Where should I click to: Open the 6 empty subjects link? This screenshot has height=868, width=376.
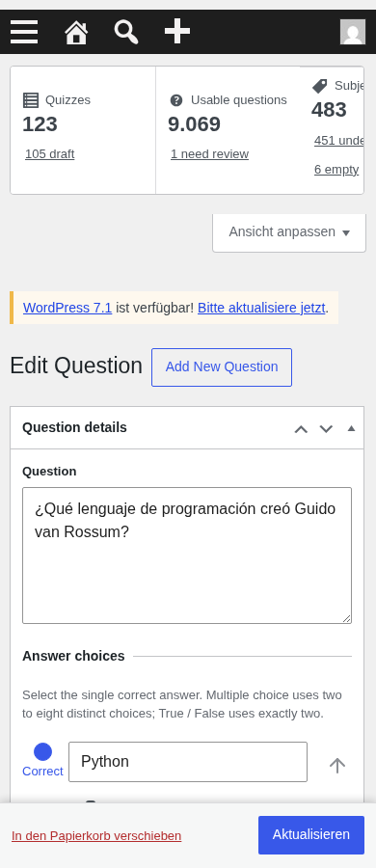click(x=336, y=170)
